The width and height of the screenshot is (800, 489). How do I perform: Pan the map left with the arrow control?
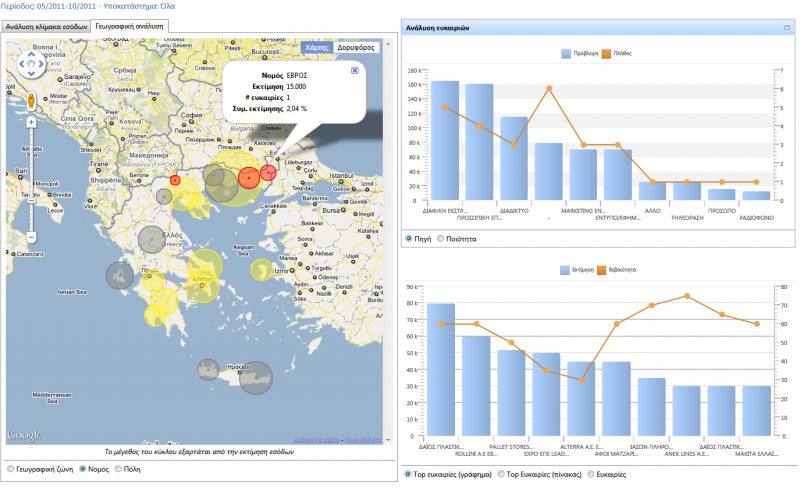tap(21, 64)
